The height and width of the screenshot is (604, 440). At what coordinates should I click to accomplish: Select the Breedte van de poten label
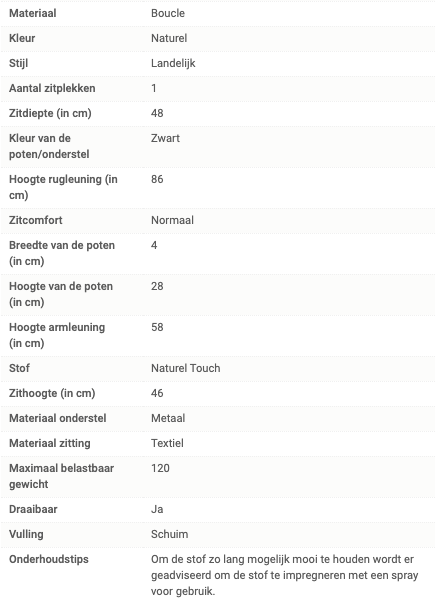(62, 253)
